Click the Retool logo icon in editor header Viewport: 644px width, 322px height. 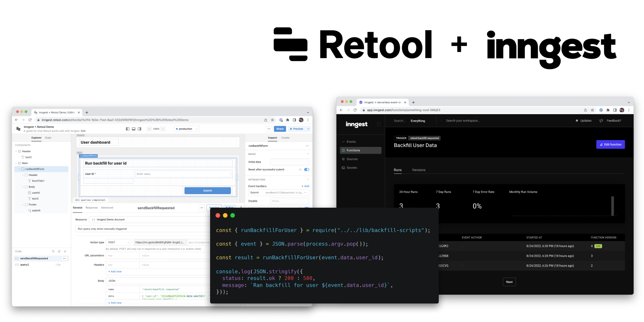click(18, 129)
